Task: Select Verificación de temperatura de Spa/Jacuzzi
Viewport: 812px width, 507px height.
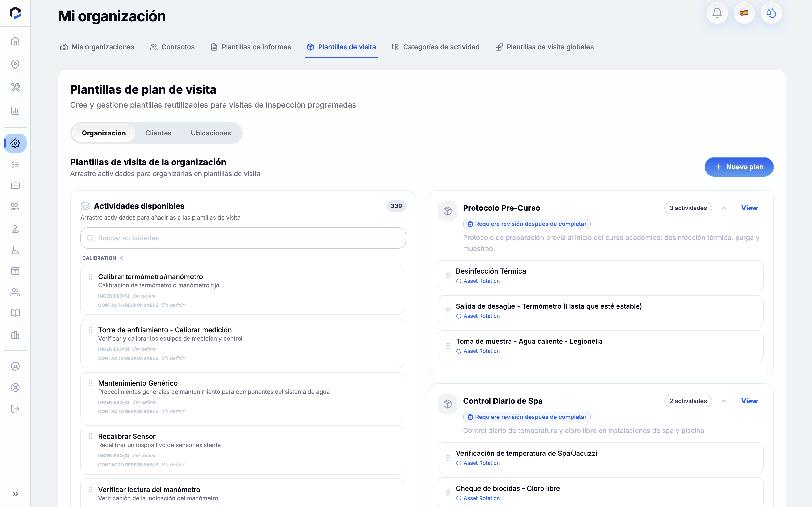Action: click(x=601, y=458)
